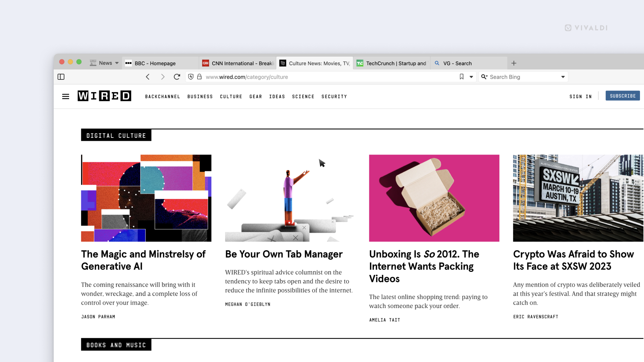The height and width of the screenshot is (362, 644).
Task: View site info via the padlock icon
Action: coord(199,77)
